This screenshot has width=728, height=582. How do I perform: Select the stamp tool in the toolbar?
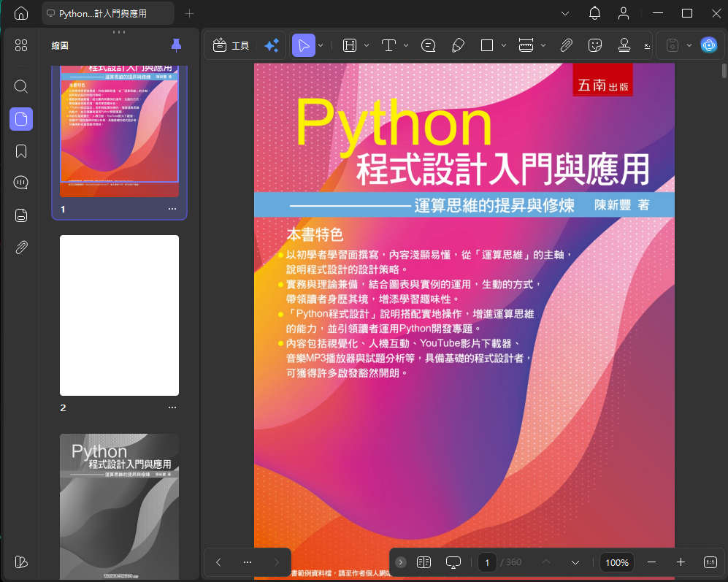[x=624, y=45]
